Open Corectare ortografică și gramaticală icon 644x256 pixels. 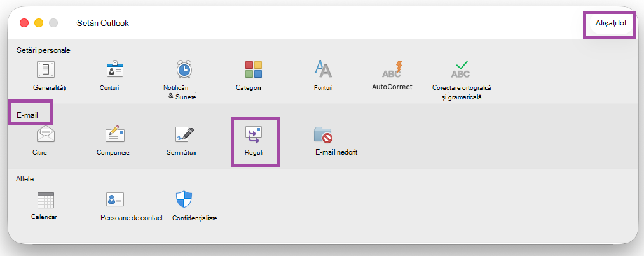point(462,69)
